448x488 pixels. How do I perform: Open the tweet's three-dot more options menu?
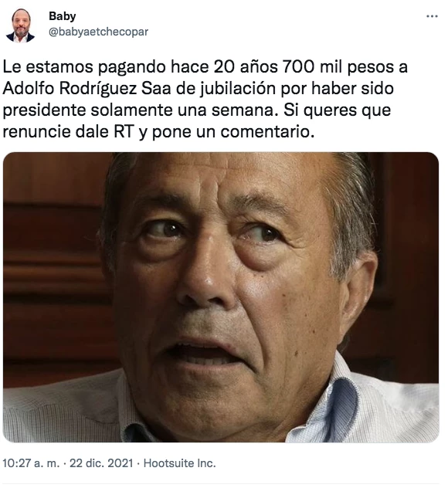(432, 16)
